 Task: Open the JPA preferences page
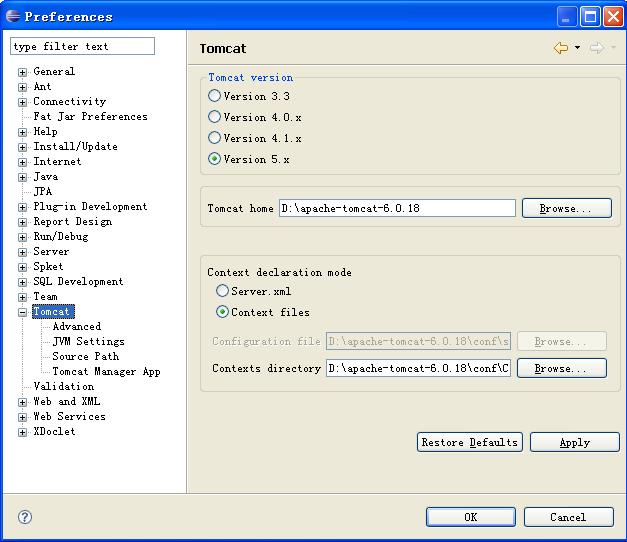43,191
